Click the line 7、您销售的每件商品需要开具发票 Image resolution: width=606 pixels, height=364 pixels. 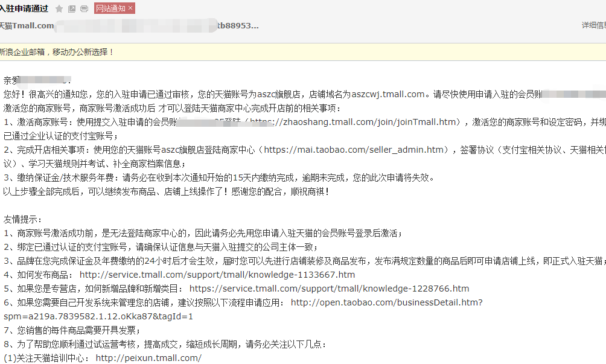(72, 330)
